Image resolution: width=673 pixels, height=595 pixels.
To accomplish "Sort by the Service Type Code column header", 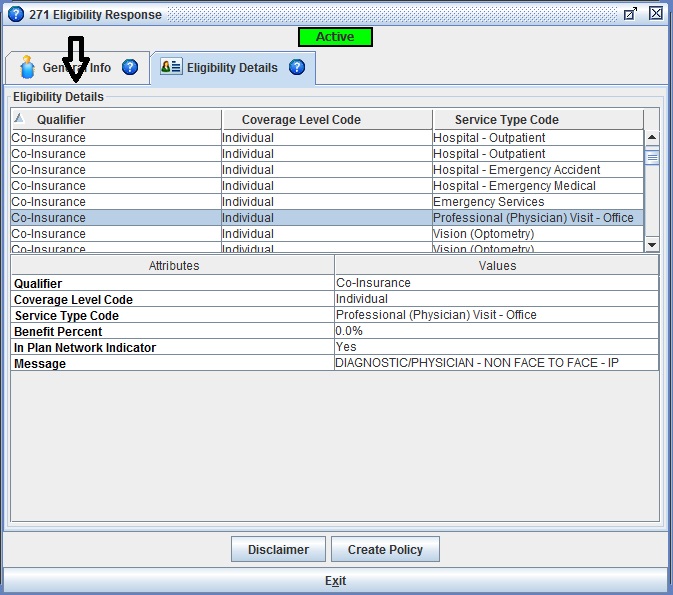I will pyautogui.click(x=538, y=119).
